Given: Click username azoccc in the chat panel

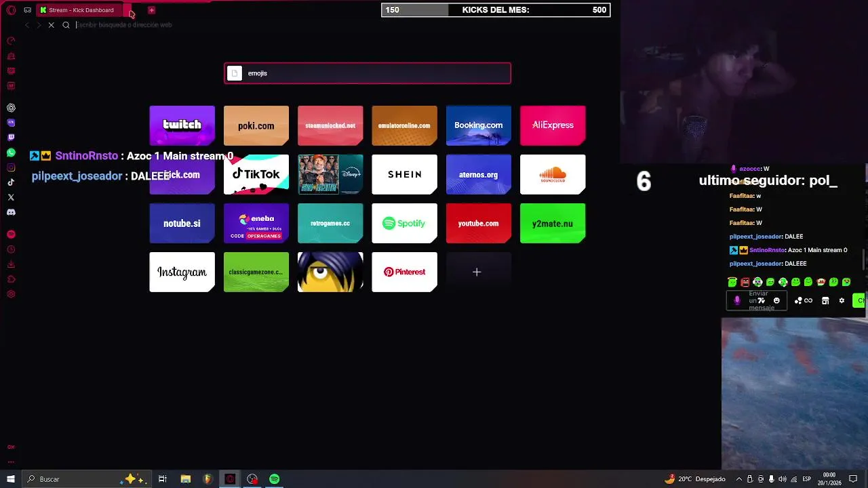Looking at the screenshot, I should [749, 169].
